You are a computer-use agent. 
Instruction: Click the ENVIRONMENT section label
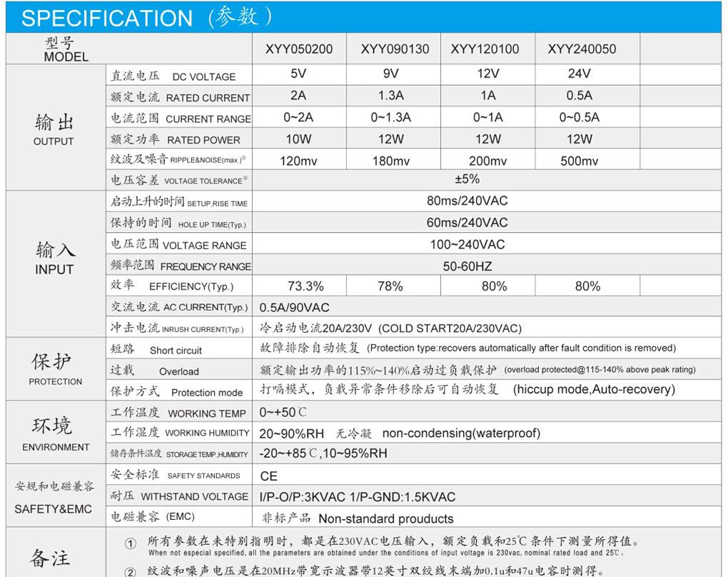tap(56, 447)
